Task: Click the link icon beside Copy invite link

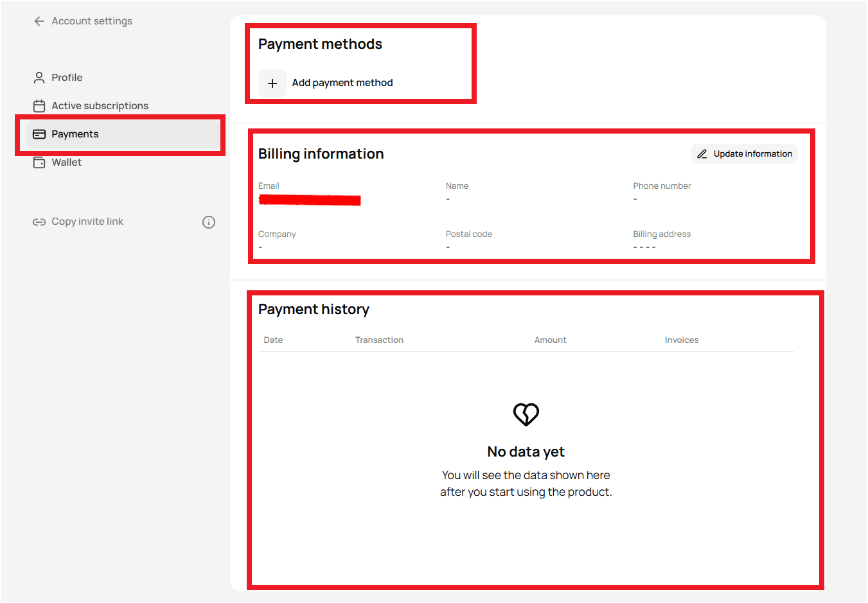Action: (x=39, y=221)
